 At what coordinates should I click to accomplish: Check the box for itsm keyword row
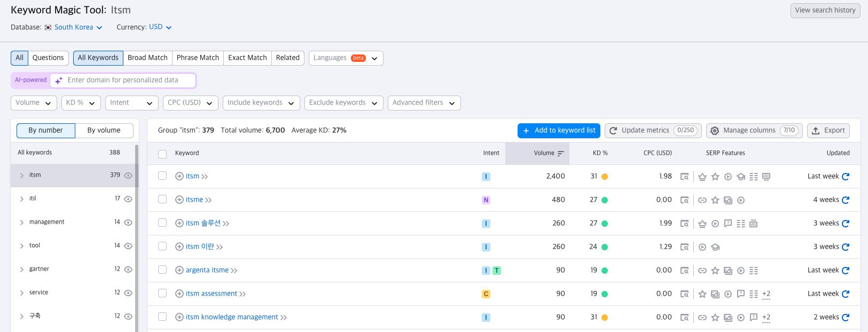(x=162, y=176)
